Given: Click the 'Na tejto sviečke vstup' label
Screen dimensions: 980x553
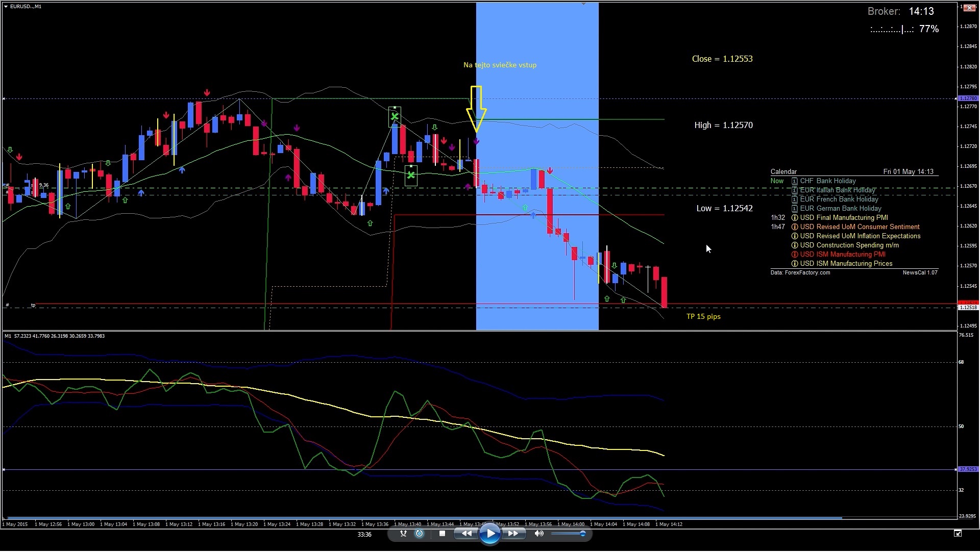Looking at the screenshot, I should tap(500, 65).
